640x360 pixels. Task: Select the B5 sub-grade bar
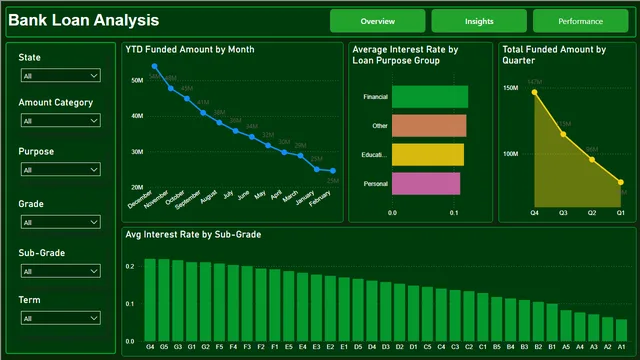tap(497, 319)
